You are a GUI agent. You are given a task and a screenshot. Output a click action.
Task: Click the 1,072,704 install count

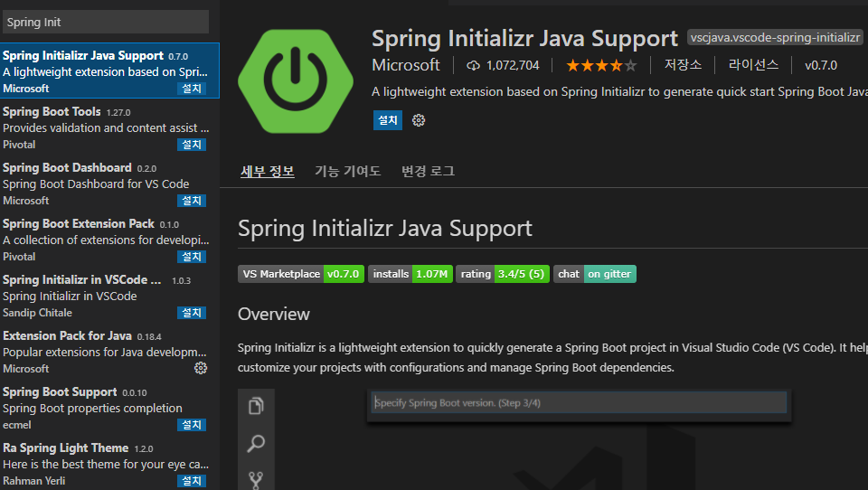pos(513,65)
